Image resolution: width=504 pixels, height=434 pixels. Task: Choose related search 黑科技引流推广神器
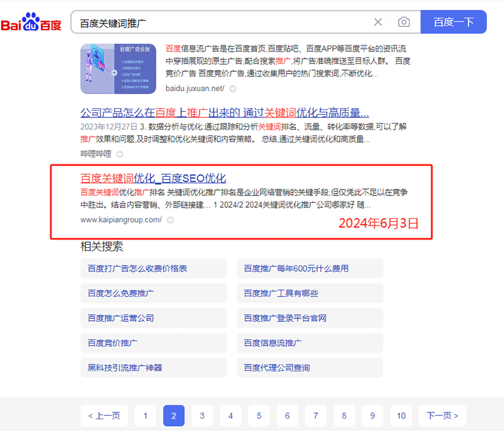click(125, 368)
